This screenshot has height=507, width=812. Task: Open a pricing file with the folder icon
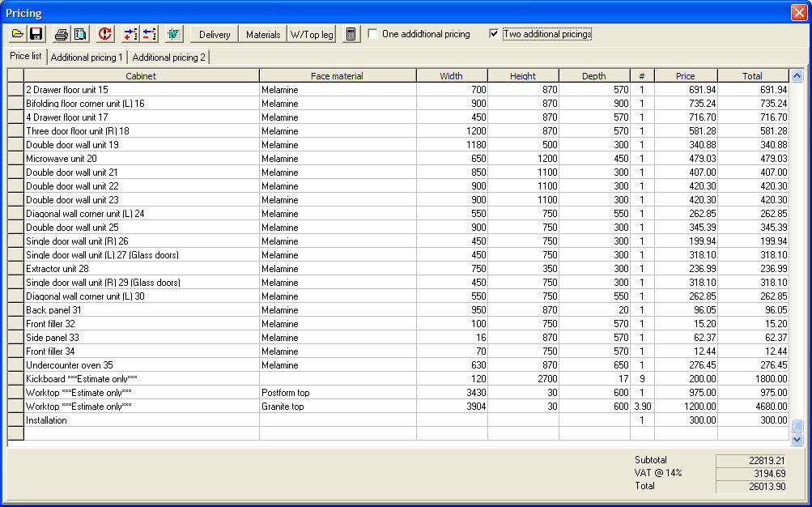point(18,34)
